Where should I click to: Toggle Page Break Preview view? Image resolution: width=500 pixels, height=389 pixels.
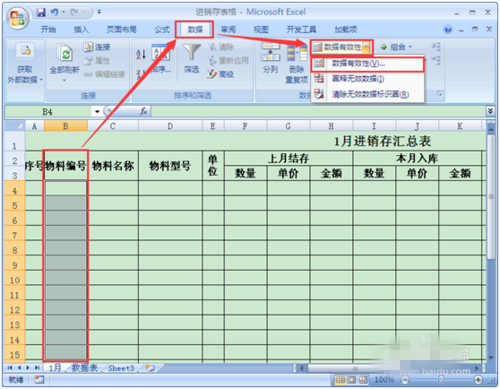[x=364, y=380]
